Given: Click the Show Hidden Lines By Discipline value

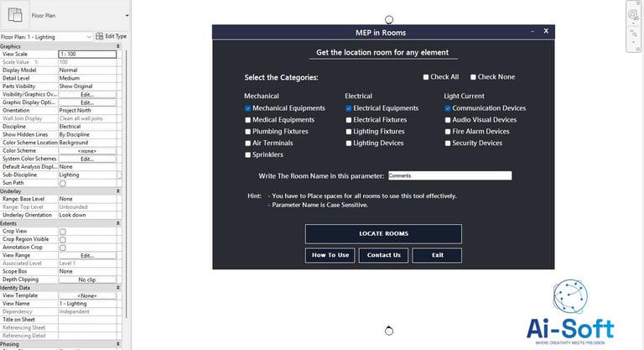Looking at the screenshot, I should (x=87, y=134).
